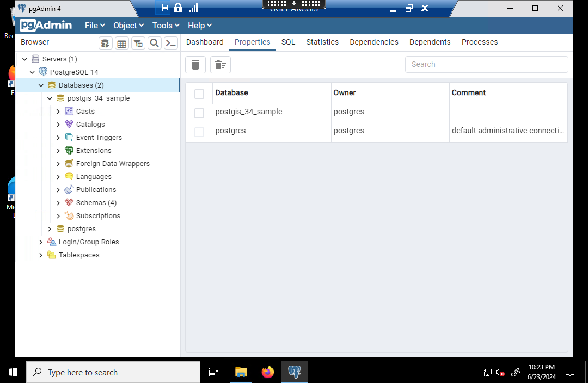Open Filtered Rows tool icon
This screenshot has width=588, height=383.
tap(138, 44)
